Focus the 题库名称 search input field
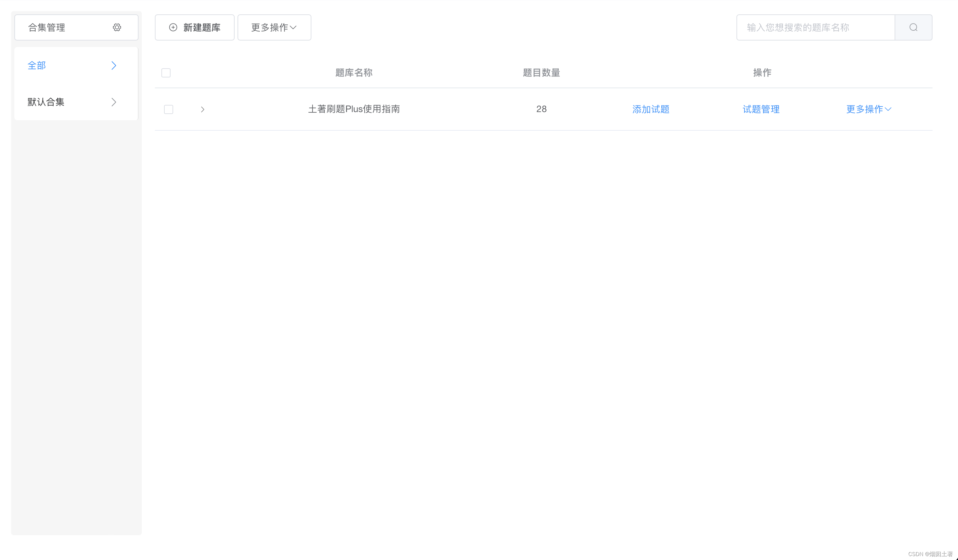 [x=815, y=27]
